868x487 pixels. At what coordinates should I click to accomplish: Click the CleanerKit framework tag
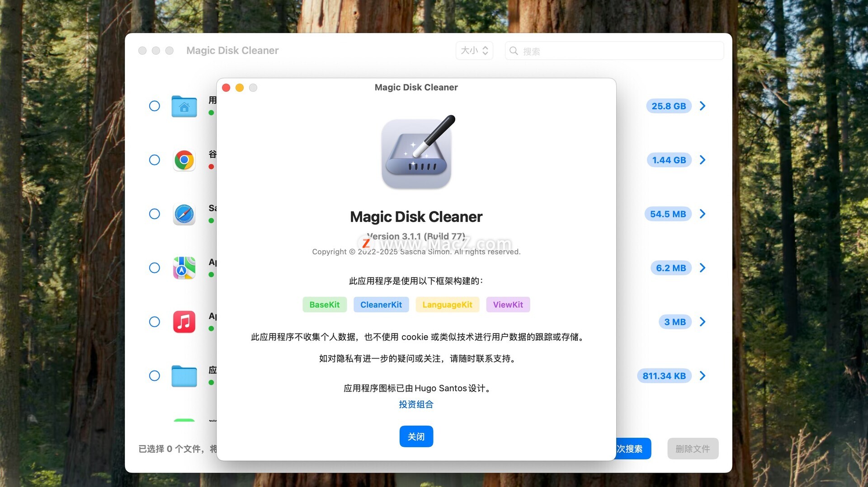381,304
